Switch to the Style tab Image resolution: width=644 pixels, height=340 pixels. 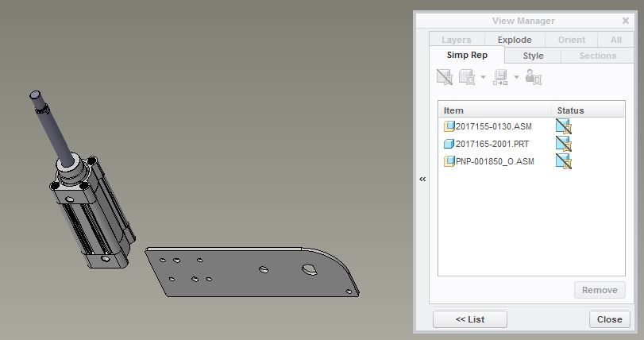tap(533, 56)
